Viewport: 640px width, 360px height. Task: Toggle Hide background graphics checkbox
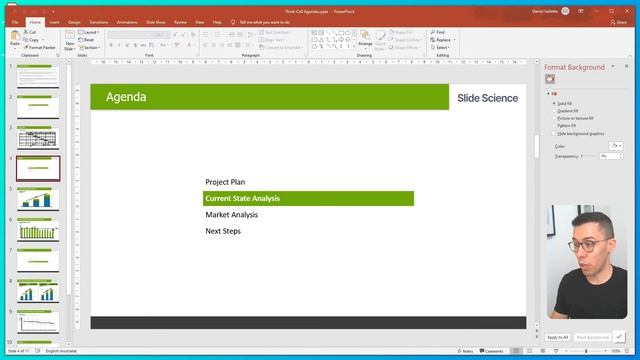coord(554,133)
